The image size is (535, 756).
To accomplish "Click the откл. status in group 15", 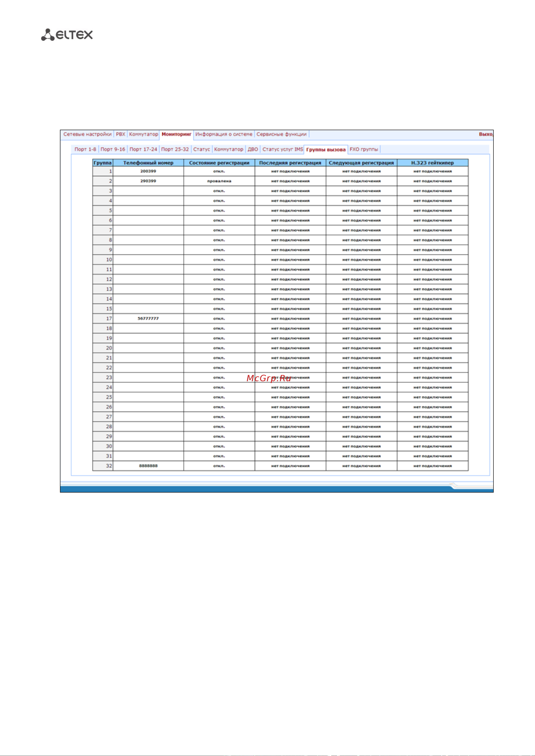I will (x=219, y=309).
